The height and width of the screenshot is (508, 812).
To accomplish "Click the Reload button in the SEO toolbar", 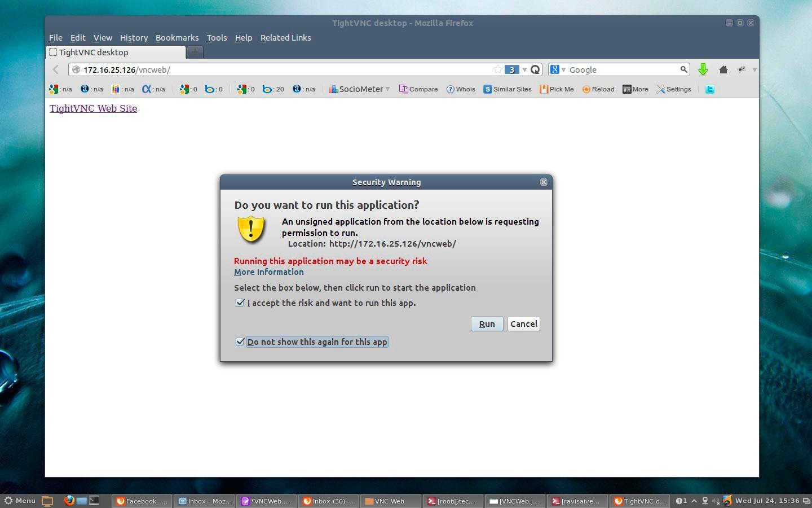I will coord(598,89).
